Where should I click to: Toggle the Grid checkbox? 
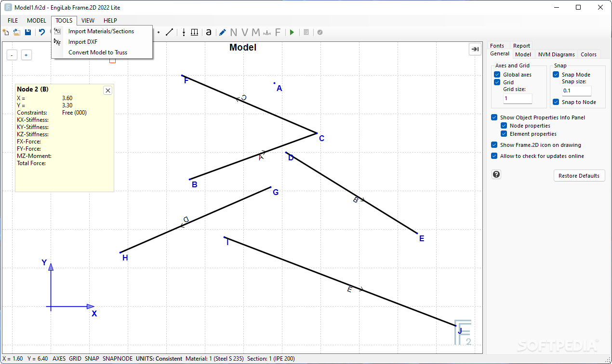pyautogui.click(x=497, y=82)
